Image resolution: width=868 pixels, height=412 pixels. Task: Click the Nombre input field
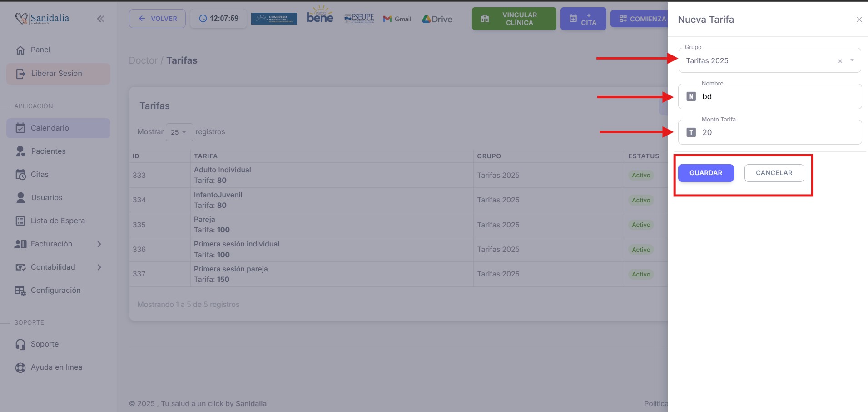click(x=777, y=96)
